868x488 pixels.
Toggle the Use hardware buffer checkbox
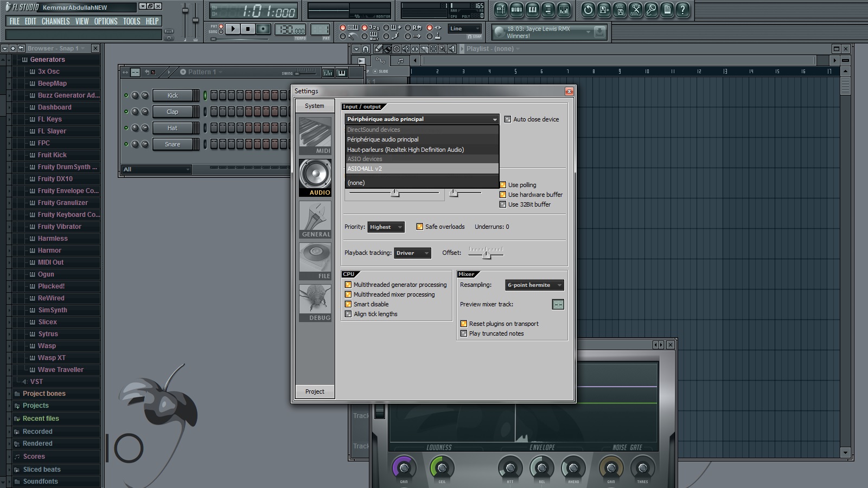503,195
